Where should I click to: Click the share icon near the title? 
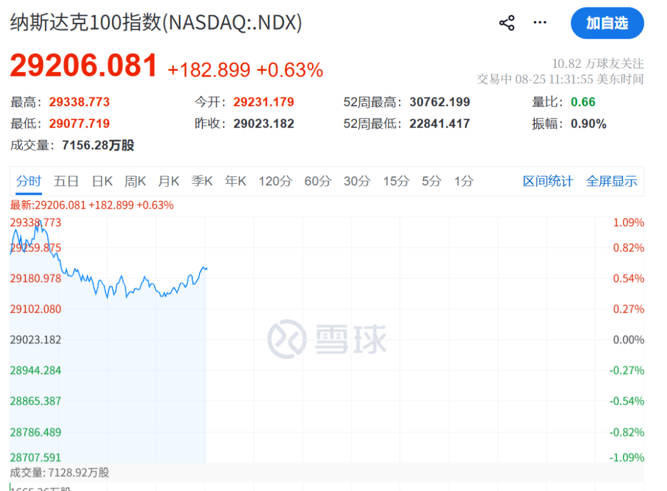[507, 23]
